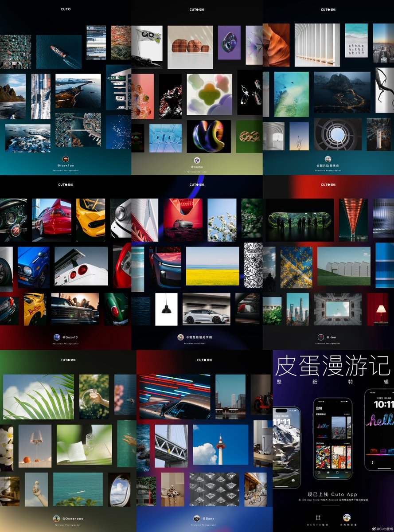Tap the more dots tab in the phone mockup
Screen dimensions: 394x532
[347, 473]
